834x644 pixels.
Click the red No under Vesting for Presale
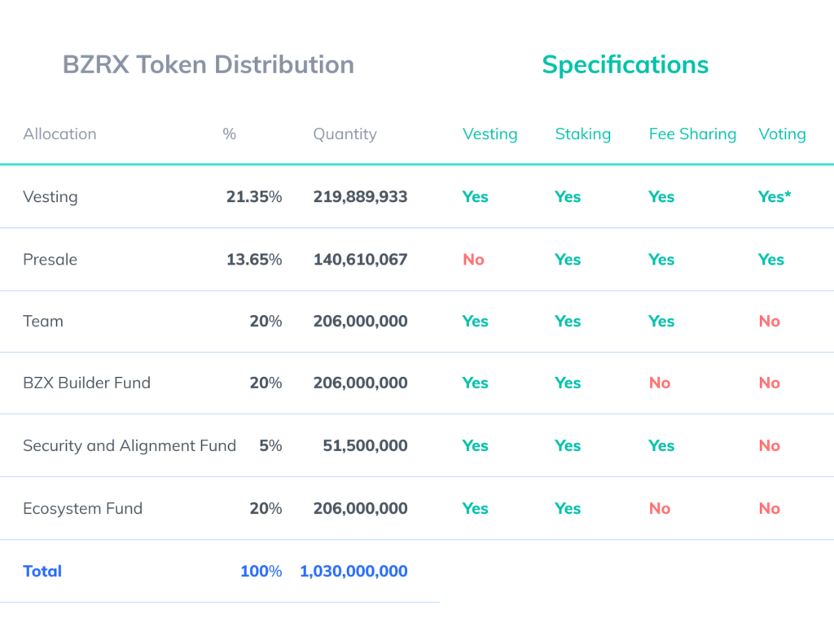click(473, 260)
